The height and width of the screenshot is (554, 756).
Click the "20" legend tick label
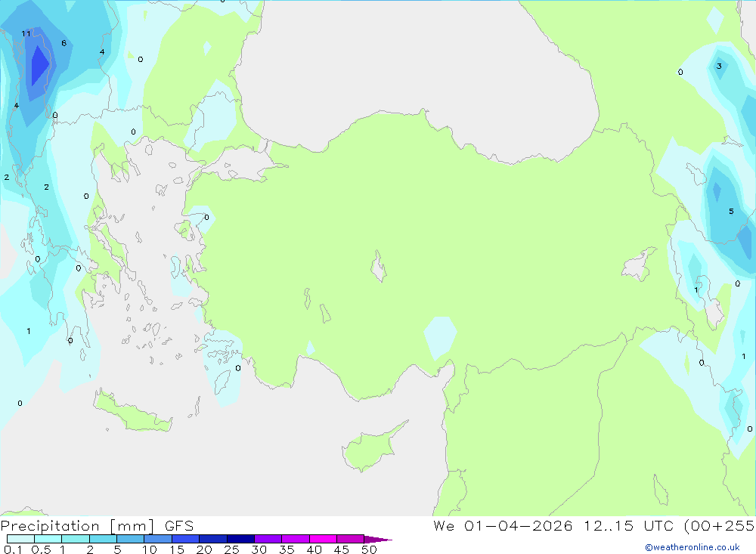204,549
